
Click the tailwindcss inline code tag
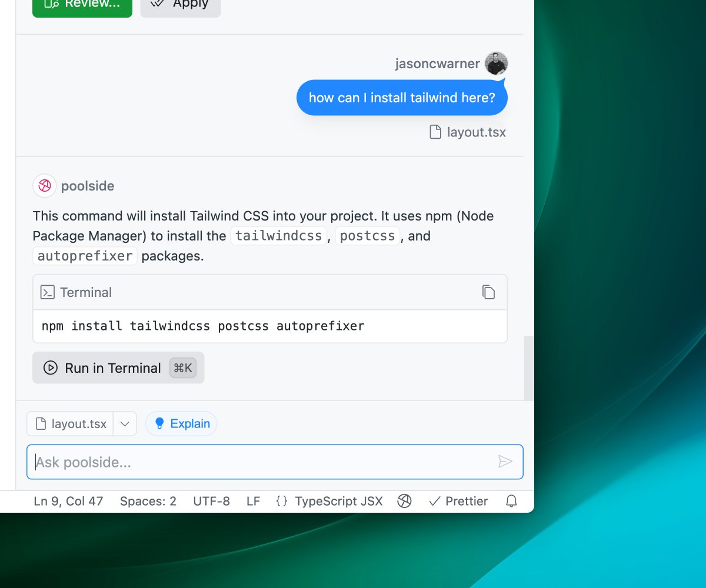coord(278,236)
